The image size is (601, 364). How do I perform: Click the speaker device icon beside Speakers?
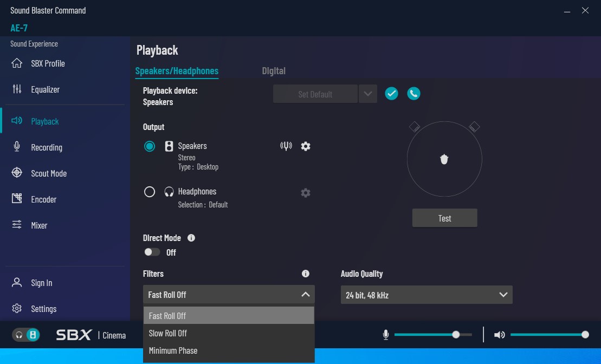[169, 146]
